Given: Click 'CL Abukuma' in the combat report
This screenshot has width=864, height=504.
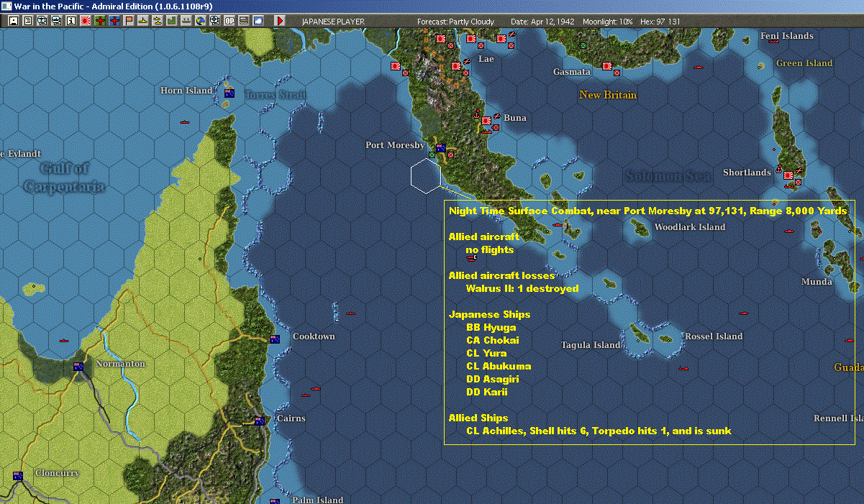Looking at the screenshot, I should [x=499, y=367].
